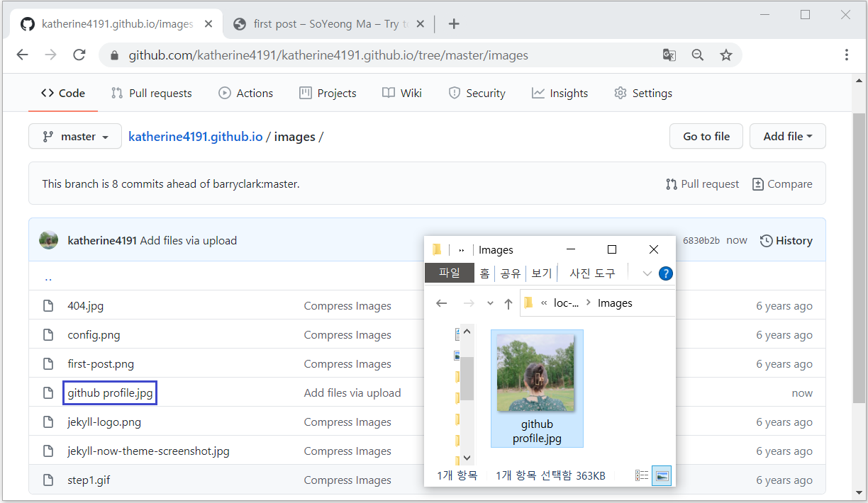Click the Pull request link

(x=703, y=184)
